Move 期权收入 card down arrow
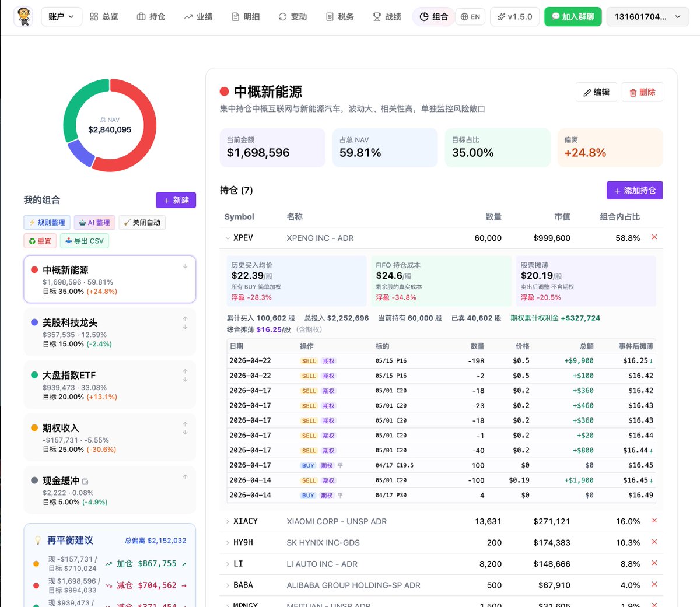 point(185,432)
